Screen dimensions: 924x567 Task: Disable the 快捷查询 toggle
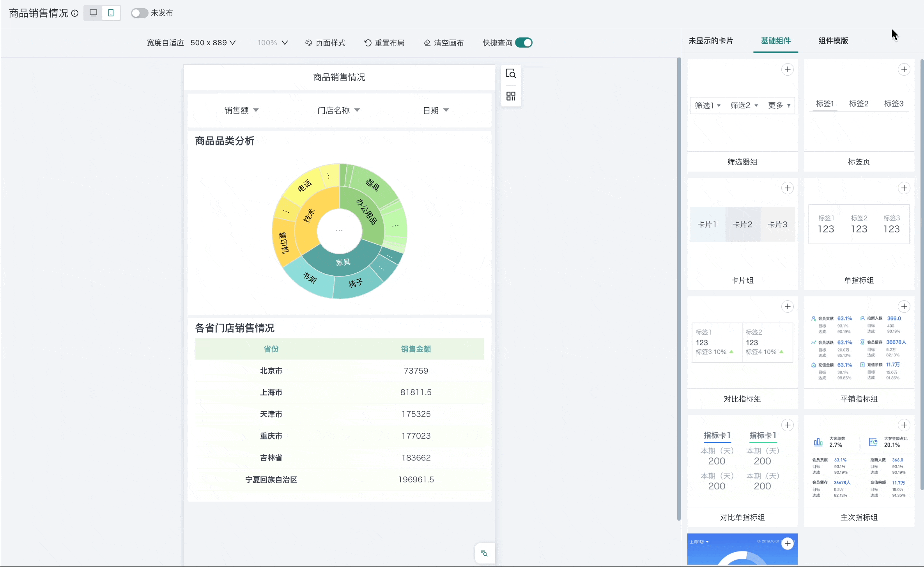(524, 43)
